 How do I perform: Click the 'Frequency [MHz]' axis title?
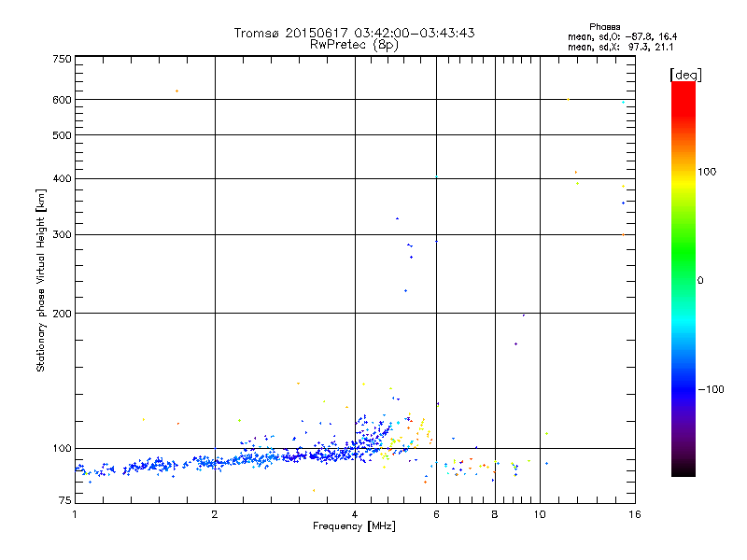[x=354, y=526]
